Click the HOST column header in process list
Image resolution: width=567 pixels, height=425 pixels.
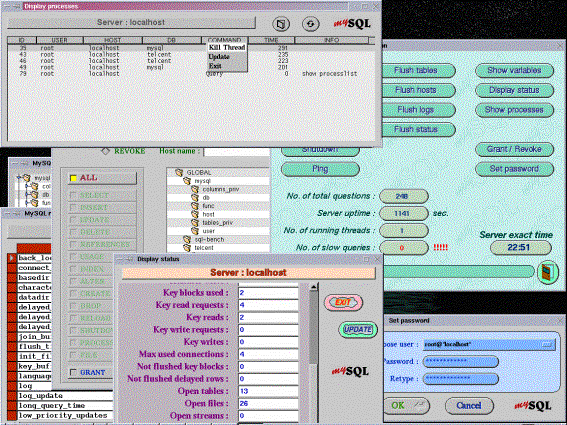tap(113, 40)
